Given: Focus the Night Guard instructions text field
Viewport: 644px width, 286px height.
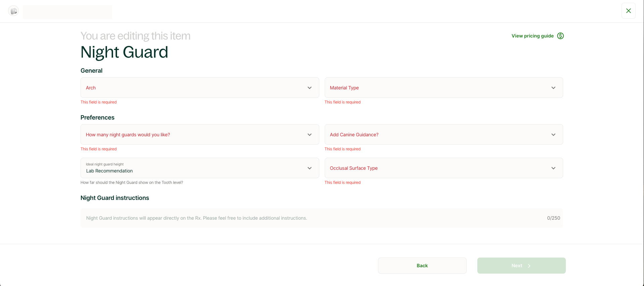Looking at the screenshot, I should 312,218.
